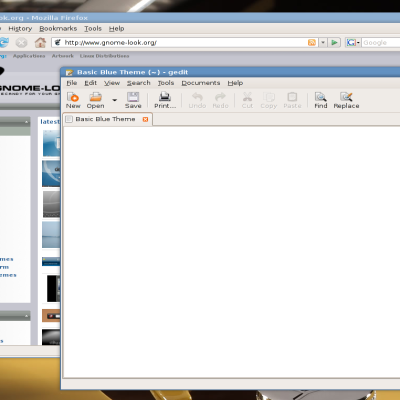The width and height of the screenshot is (400, 400).
Task: Open the Artwork link on gnome-look
Action: point(62,56)
